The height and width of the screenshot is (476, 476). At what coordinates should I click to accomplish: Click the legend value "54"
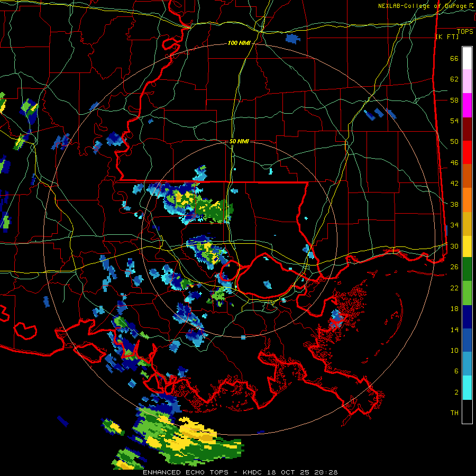pyautogui.click(x=454, y=121)
